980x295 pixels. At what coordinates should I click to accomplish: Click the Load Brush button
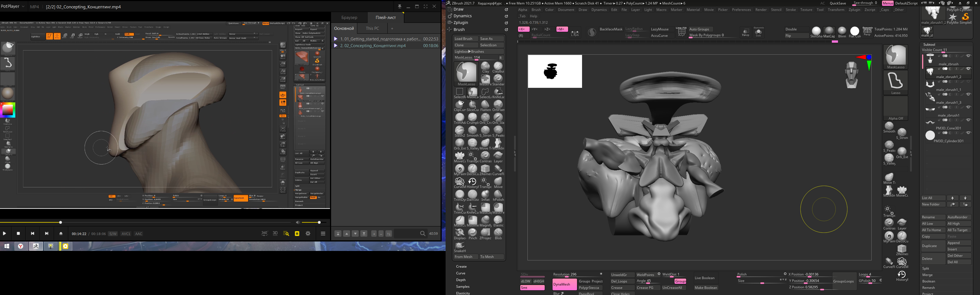pyautogui.click(x=465, y=39)
